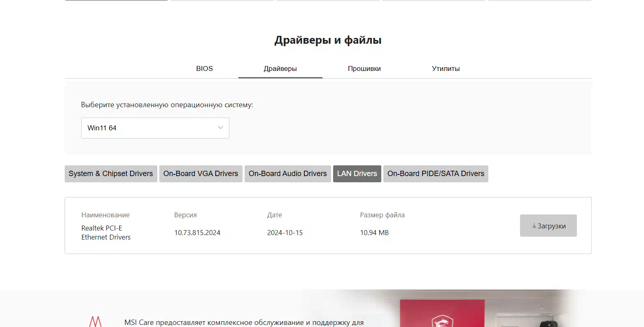Screen dimensions: 644x327
Task: Click the Размер файла column label
Action: tap(382, 215)
